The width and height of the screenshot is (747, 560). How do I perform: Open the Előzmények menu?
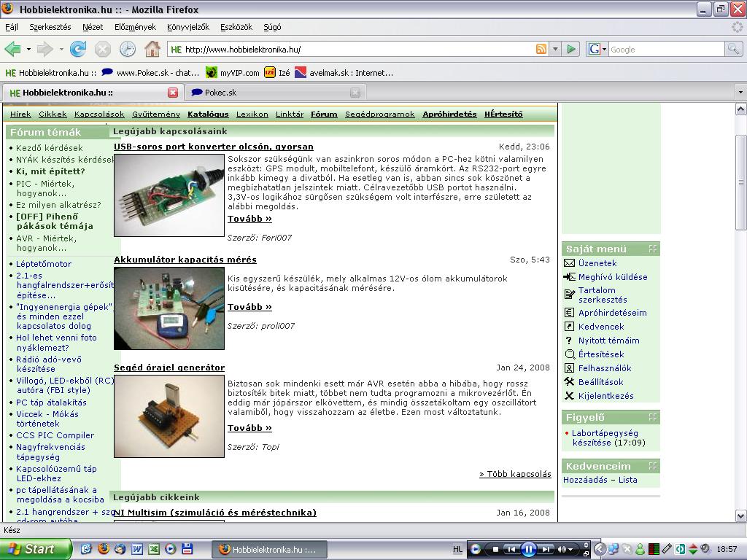pos(135,27)
